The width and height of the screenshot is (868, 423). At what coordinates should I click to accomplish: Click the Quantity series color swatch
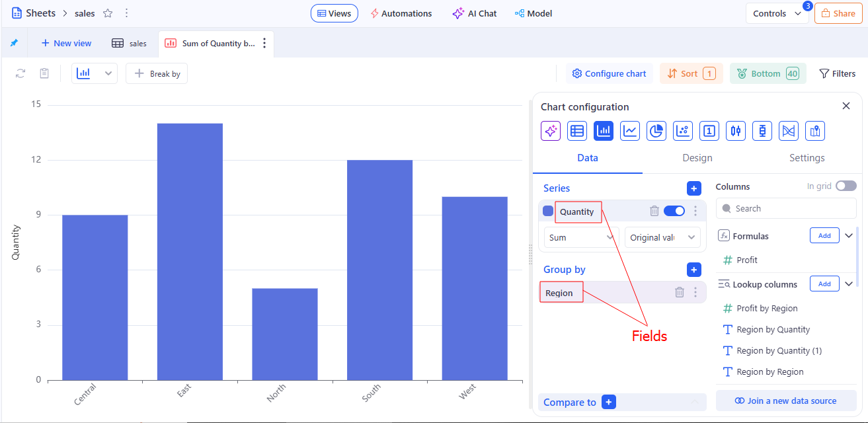pos(548,211)
